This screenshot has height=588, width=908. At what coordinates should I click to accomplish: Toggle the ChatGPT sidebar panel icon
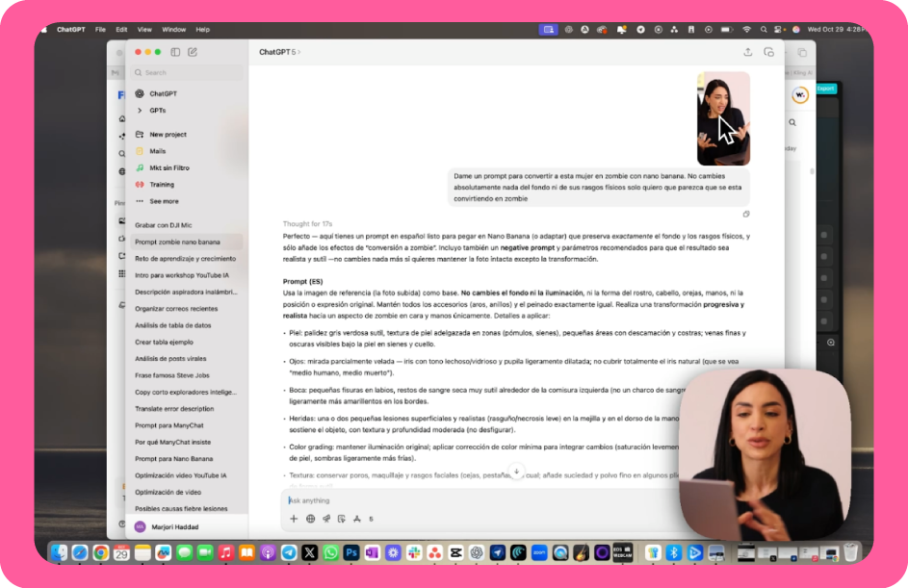tap(175, 52)
